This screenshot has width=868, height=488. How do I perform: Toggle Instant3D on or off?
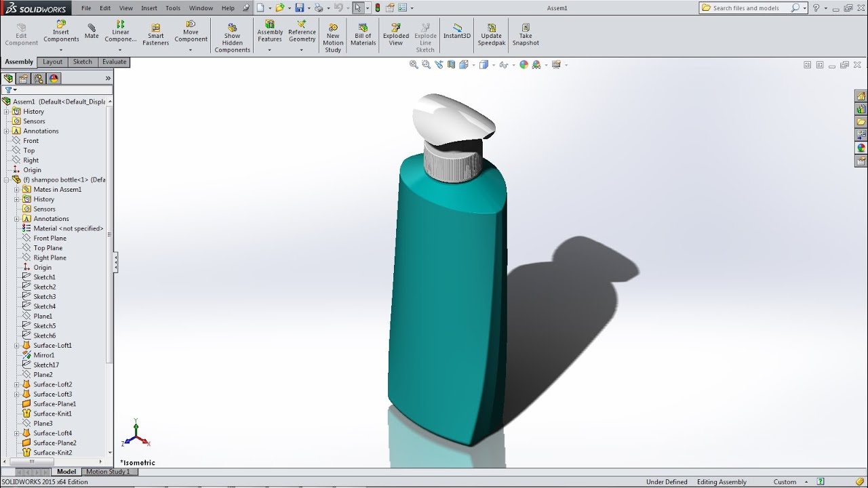(x=457, y=31)
